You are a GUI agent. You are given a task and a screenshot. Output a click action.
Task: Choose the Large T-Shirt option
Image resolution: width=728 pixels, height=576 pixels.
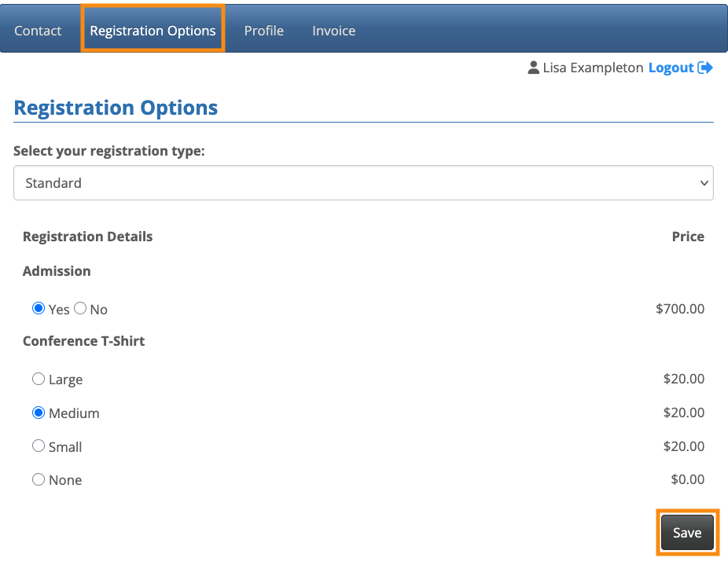point(39,379)
